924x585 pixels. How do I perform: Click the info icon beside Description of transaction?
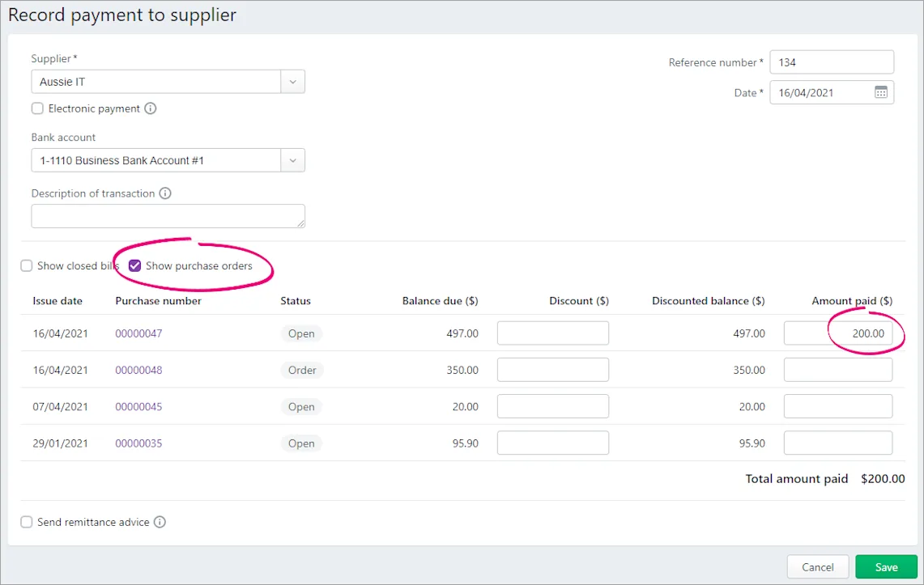point(165,193)
